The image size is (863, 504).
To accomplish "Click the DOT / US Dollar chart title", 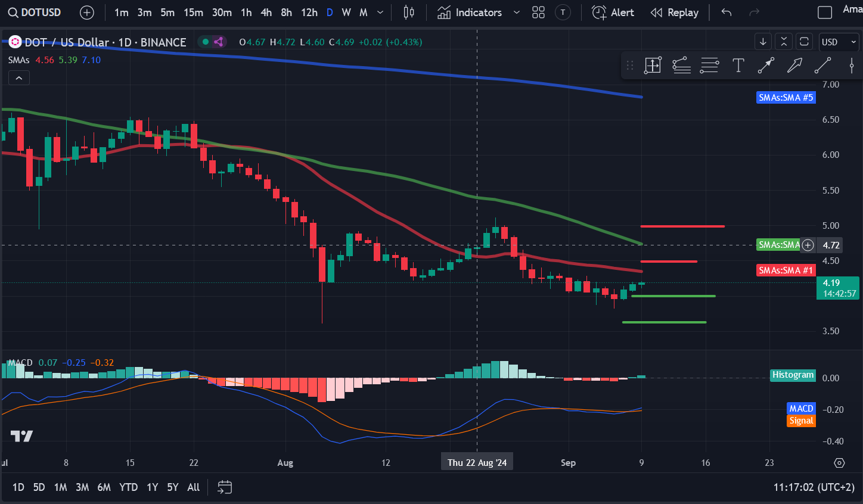I will coord(105,42).
